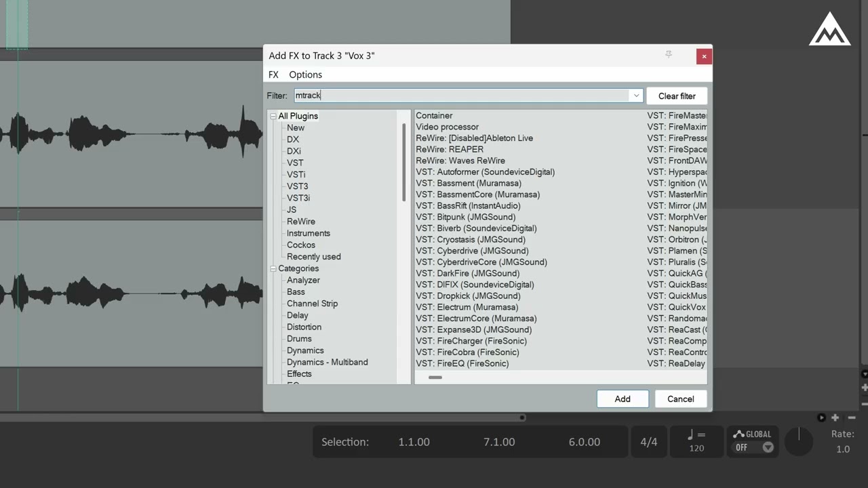
Task: Click the global automation envelope icon
Action: [738, 434]
